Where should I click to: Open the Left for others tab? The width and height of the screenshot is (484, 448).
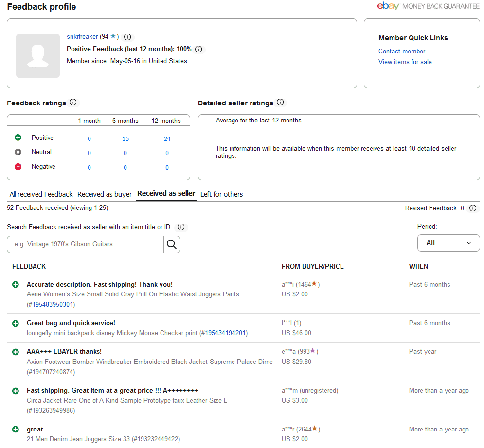point(222,194)
